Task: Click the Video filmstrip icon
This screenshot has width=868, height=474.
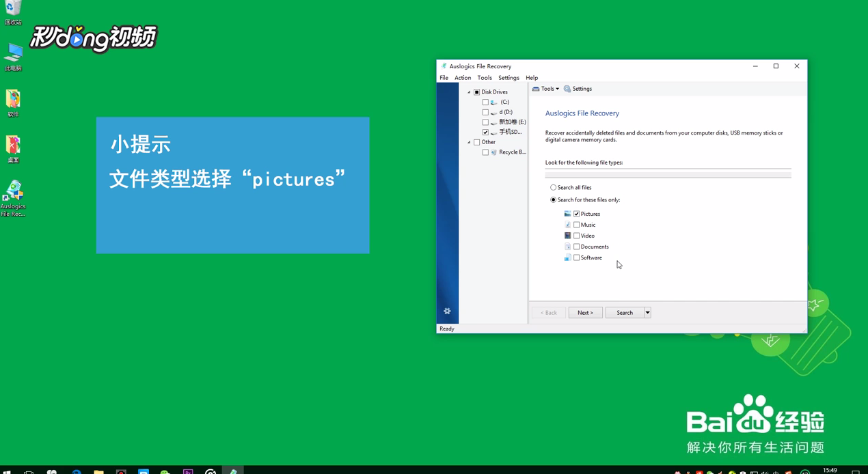Action: (567, 236)
